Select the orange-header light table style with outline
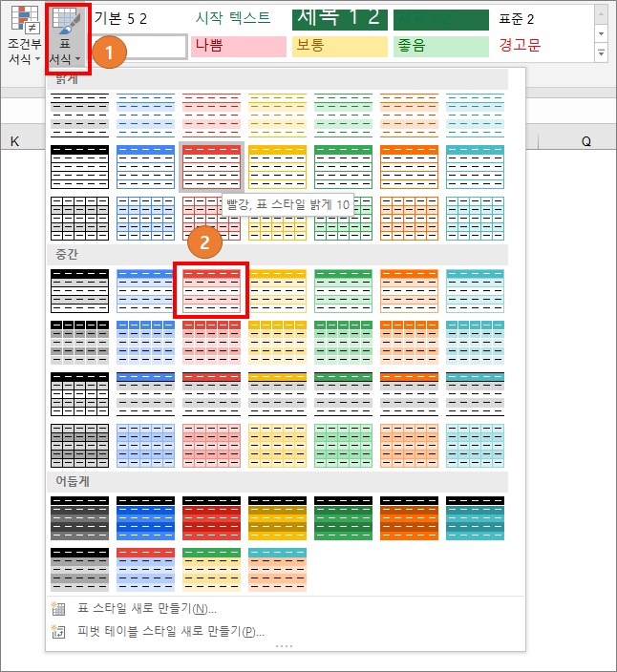The image size is (617, 672). click(409, 167)
